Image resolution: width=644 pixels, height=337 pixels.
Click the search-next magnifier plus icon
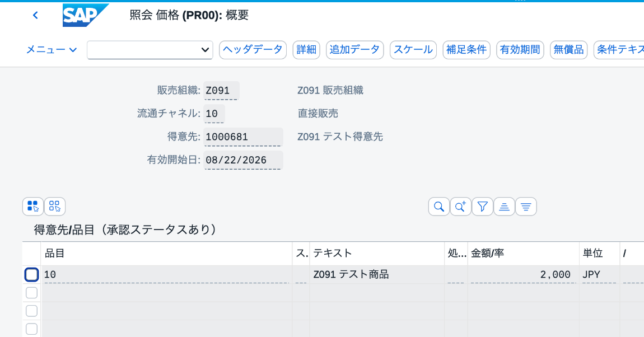click(x=460, y=207)
